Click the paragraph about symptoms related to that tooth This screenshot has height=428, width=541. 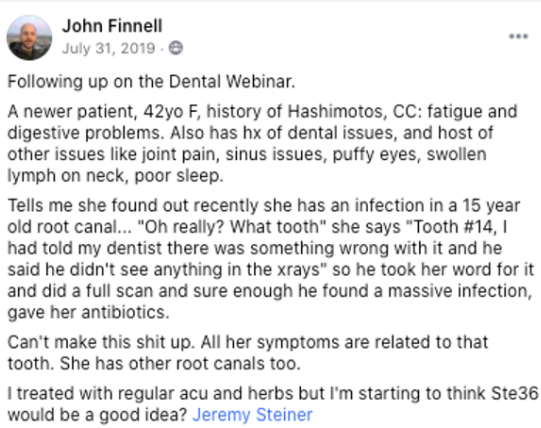(x=248, y=353)
